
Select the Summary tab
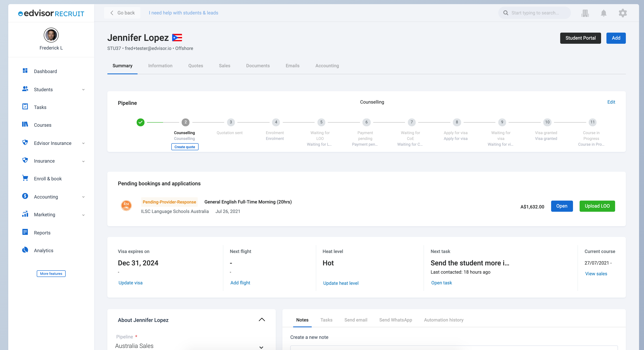[x=122, y=65]
